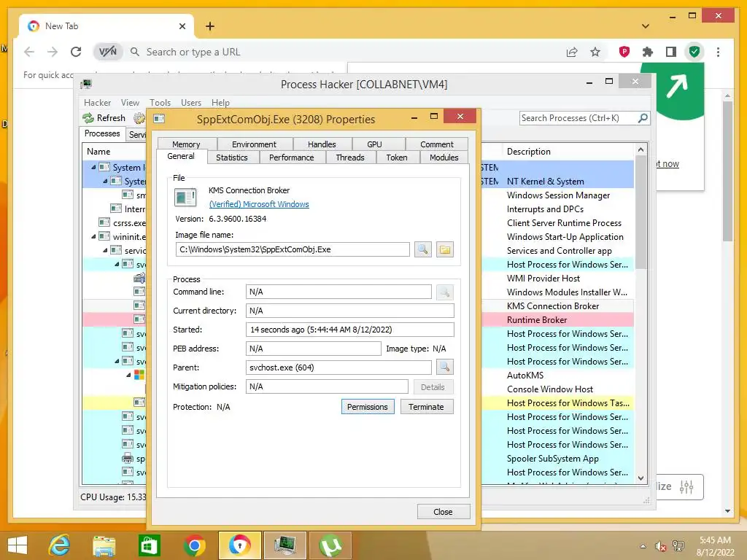
Task: Go back in the browser
Action: [29, 52]
